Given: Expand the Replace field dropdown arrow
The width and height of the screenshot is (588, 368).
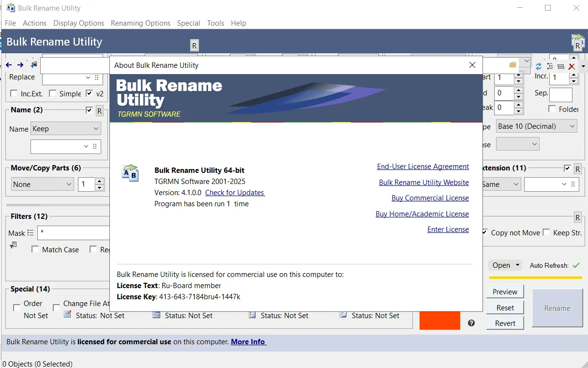Looking at the screenshot, I should point(88,77).
